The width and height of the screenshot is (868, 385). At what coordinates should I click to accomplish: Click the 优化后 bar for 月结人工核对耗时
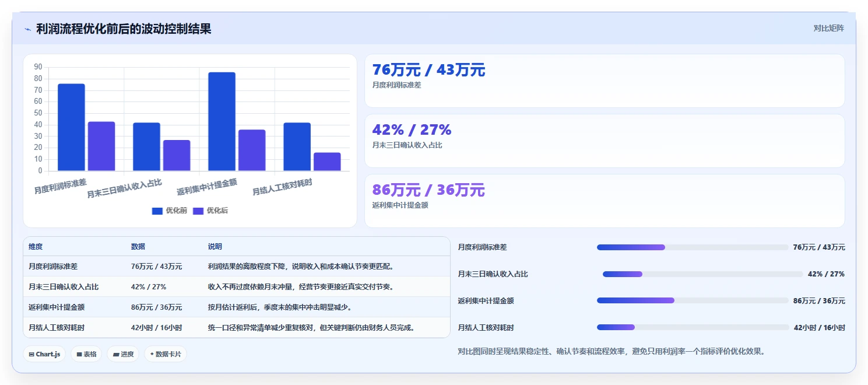pyautogui.click(x=327, y=162)
